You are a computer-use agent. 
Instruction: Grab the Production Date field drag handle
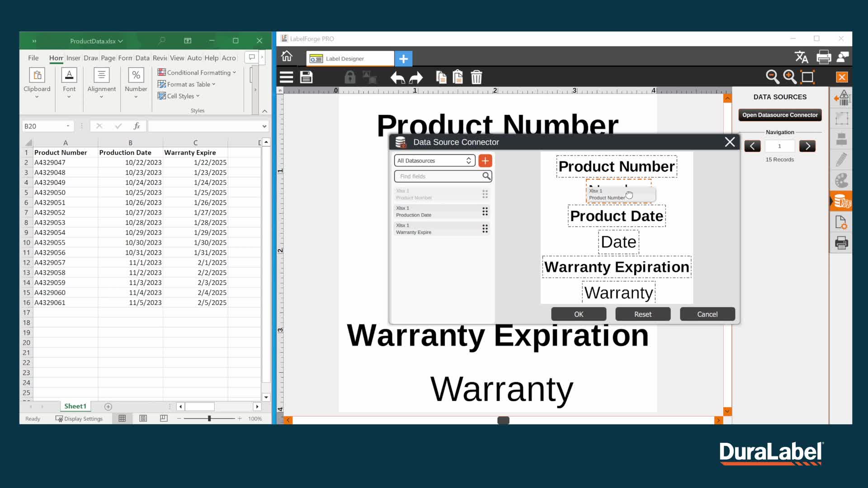485,211
